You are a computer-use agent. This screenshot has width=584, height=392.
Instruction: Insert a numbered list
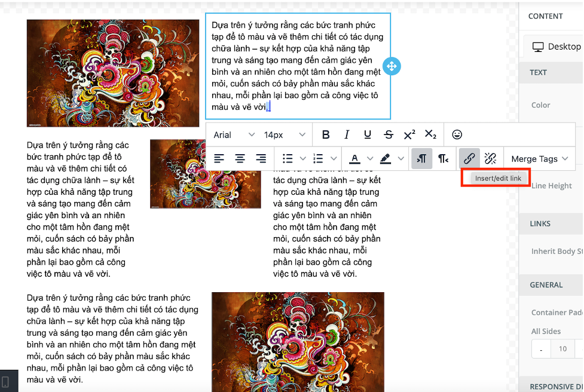tap(318, 159)
